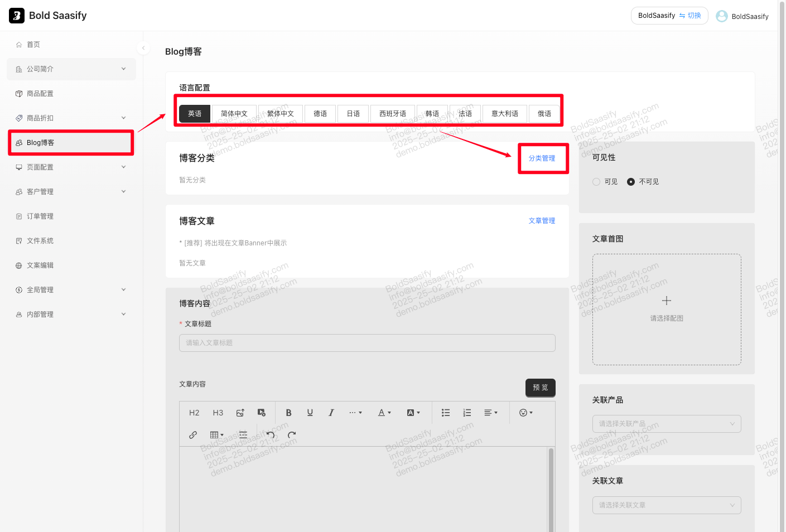Click the upload image icon in editor toolbar

(240, 413)
